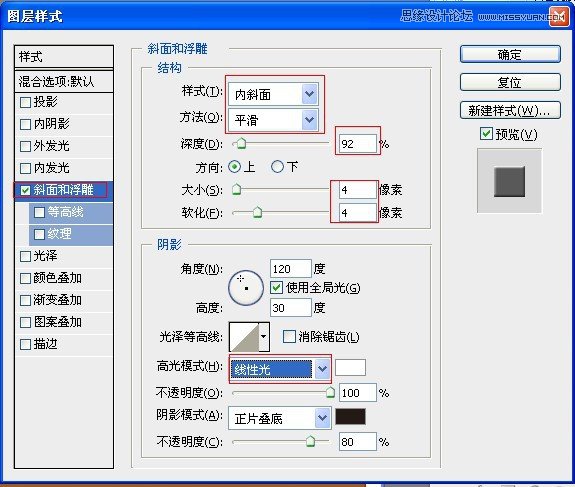Click shadow opacity field showing 80
Image resolution: width=575 pixels, height=487 pixels.
358,442
